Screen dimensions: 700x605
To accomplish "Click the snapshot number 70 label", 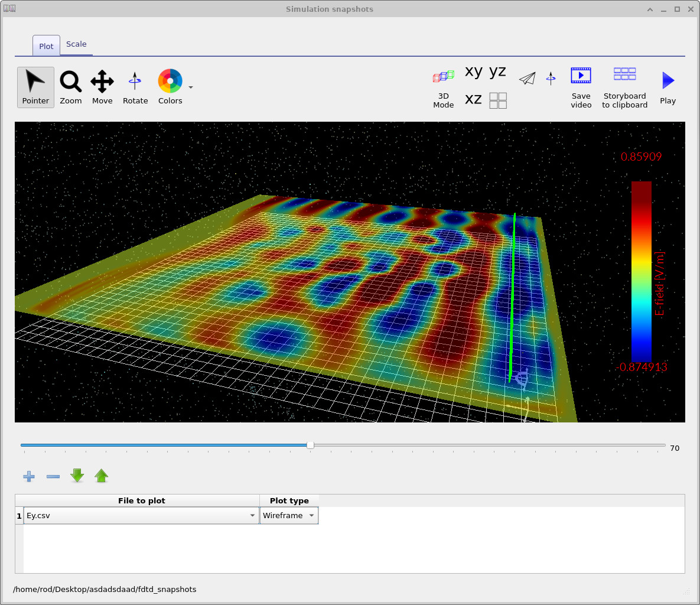I will pos(675,448).
